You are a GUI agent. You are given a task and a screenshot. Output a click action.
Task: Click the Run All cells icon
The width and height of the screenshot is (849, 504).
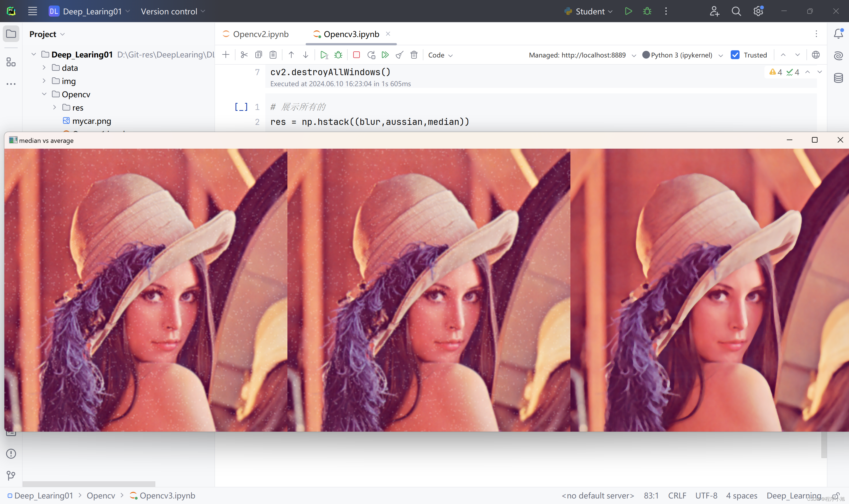[385, 55]
